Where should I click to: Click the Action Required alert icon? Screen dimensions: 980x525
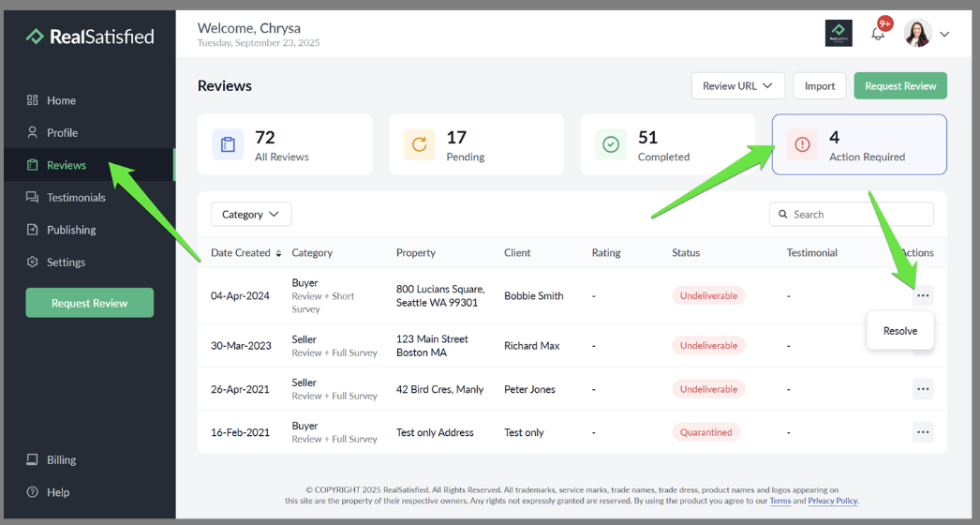point(802,144)
